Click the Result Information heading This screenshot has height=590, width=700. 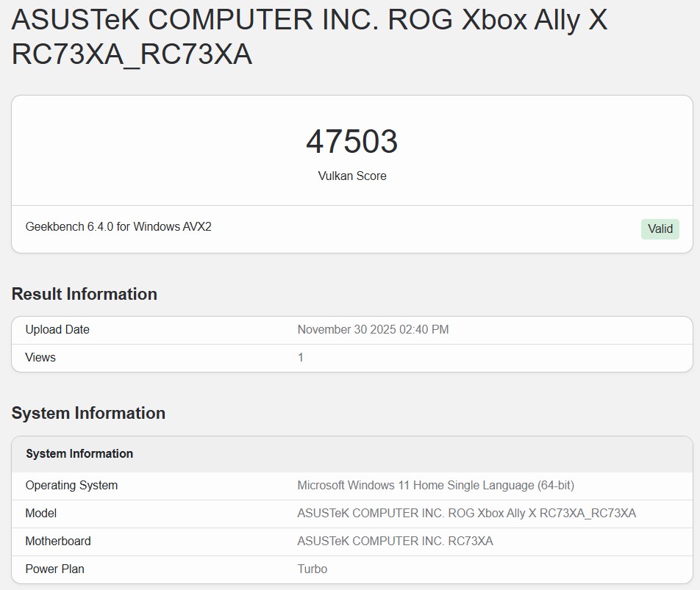(84, 294)
